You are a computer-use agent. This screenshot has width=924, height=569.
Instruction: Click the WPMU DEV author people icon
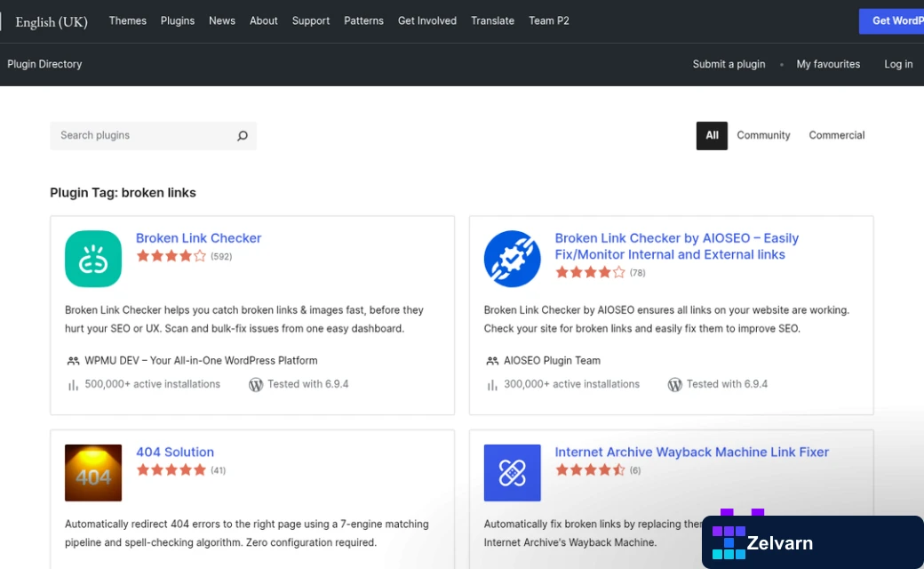point(73,361)
